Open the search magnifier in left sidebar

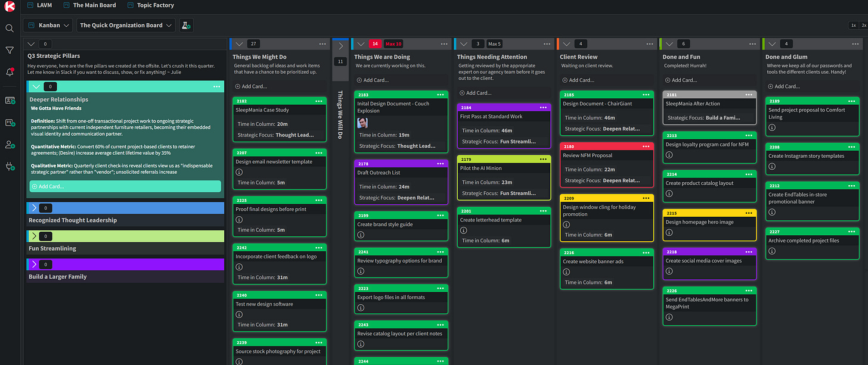coord(10,28)
